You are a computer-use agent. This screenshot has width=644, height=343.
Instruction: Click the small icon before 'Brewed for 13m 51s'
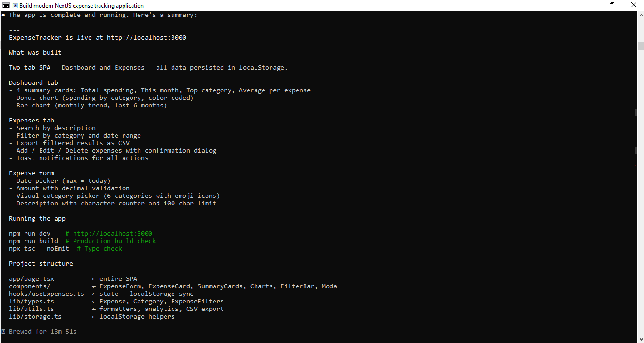coord(3,332)
